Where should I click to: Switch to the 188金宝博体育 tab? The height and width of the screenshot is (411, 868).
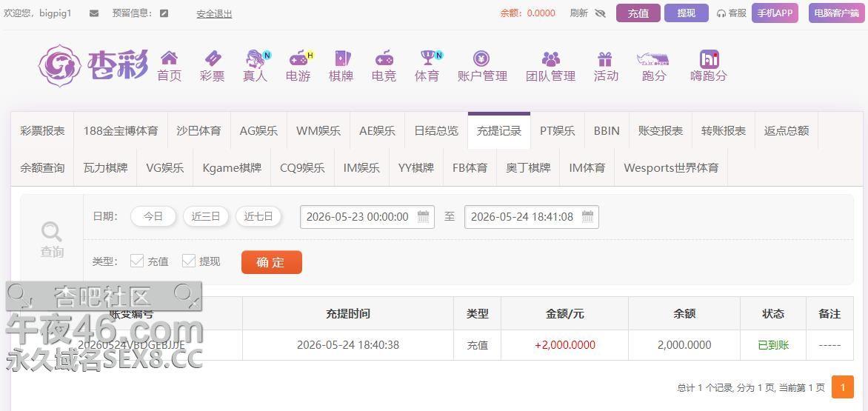coord(121,131)
